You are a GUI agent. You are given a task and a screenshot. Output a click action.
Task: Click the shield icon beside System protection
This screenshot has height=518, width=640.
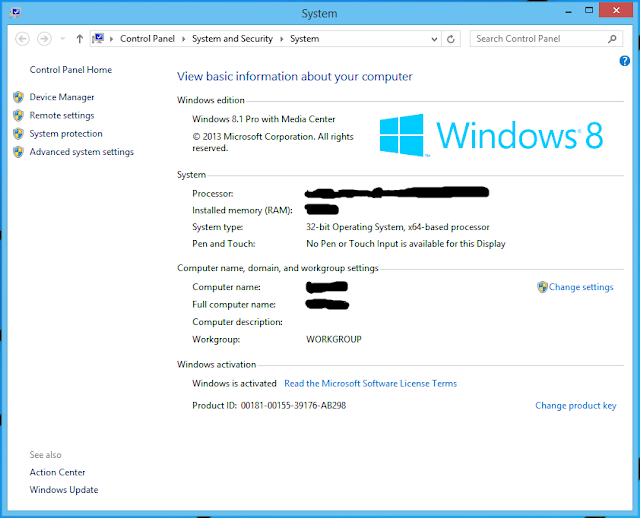pyautogui.click(x=18, y=133)
